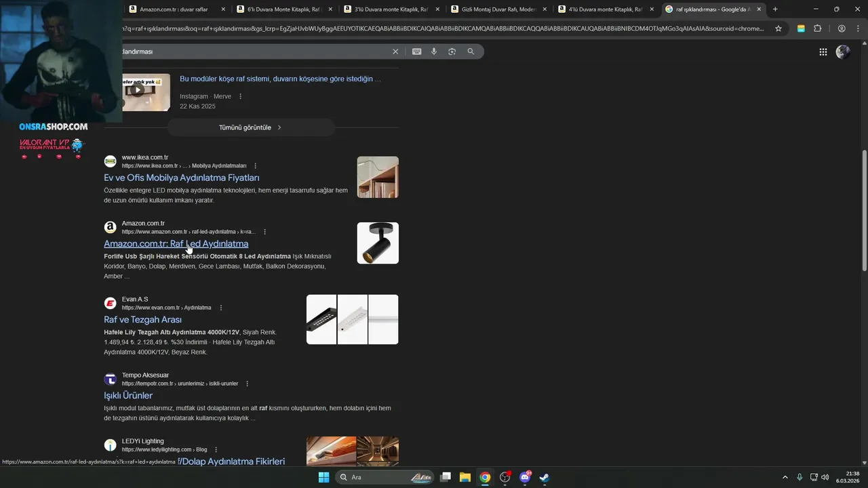Click the Evan A.S favicon
The image size is (868, 488).
pyautogui.click(x=110, y=303)
